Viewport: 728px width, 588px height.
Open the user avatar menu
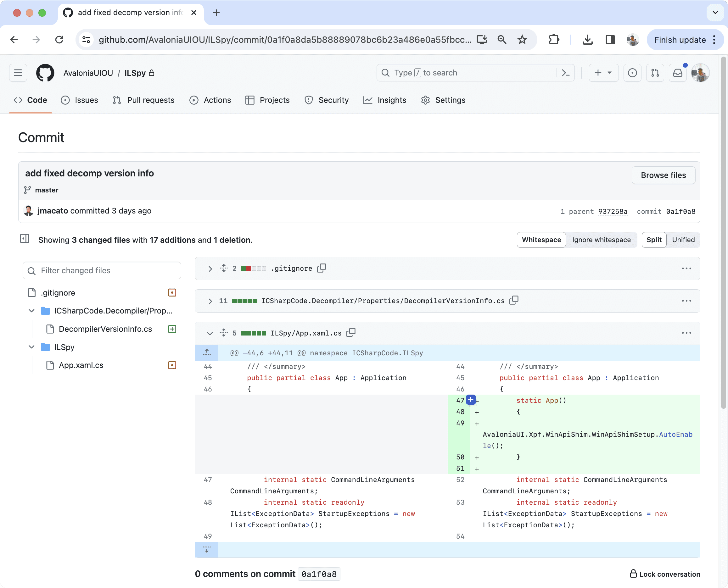[700, 73]
